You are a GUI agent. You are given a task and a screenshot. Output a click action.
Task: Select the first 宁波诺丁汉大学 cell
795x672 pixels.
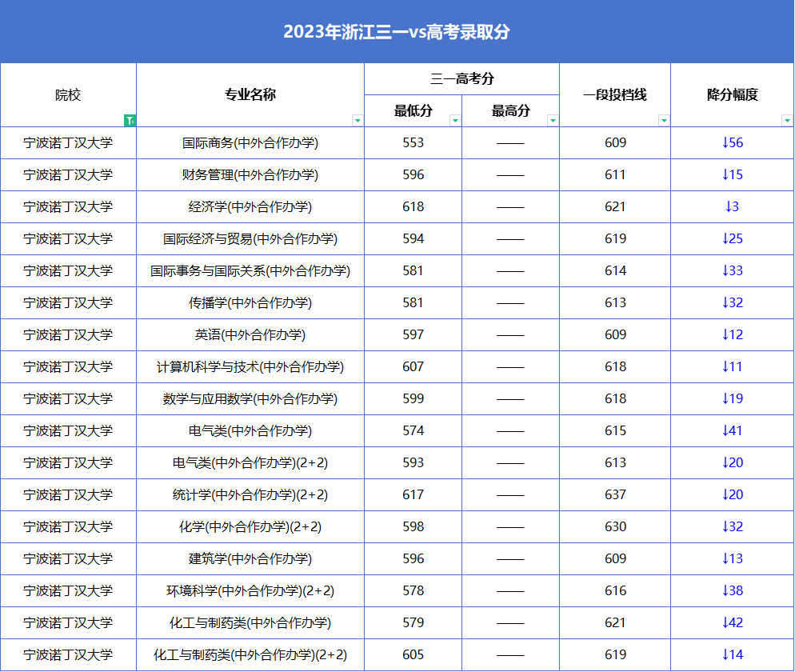(x=68, y=142)
